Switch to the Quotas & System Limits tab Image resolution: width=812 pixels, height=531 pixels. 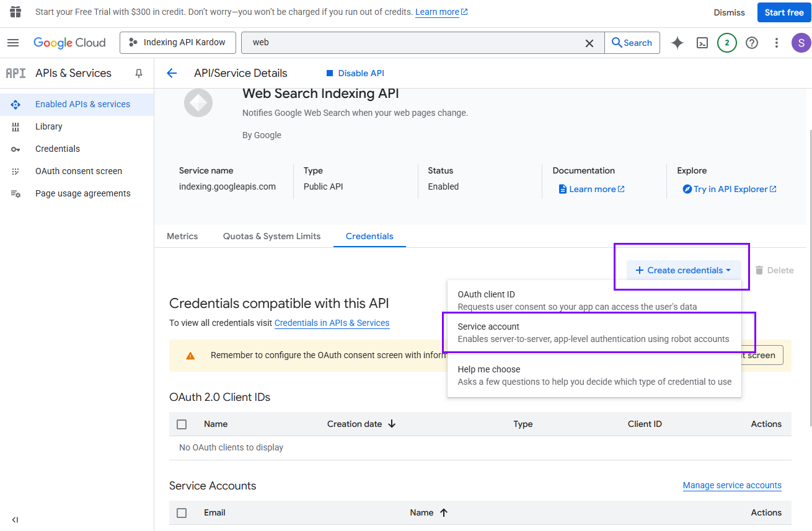click(x=271, y=236)
